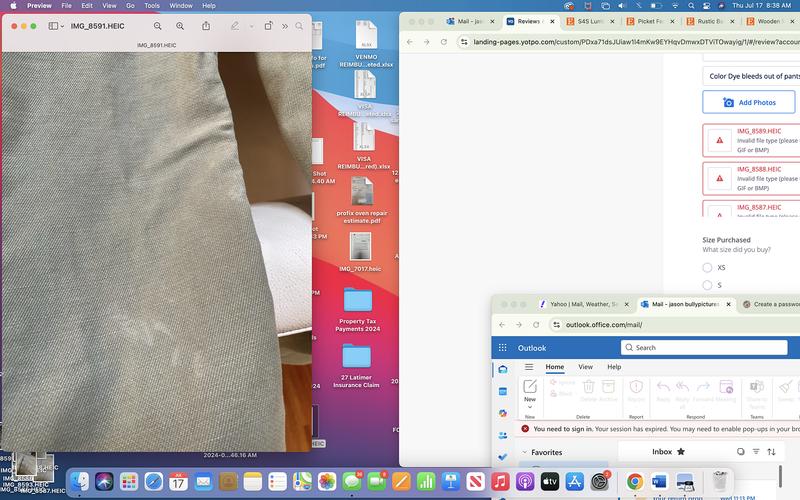Image resolution: width=800 pixels, height=500 pixels.
Task: Switch to the Yahoo Mail tab in lower Chrome window
Action: 584,304
